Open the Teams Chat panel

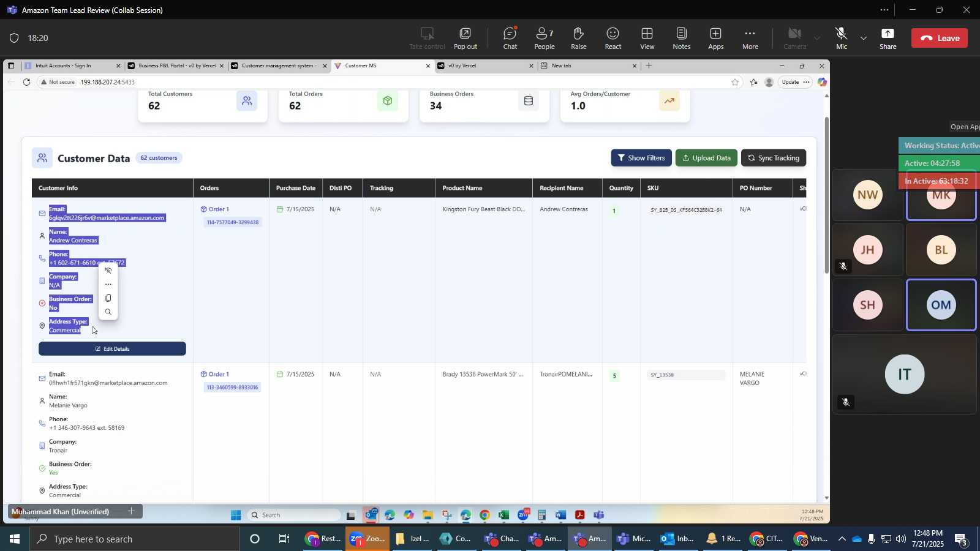tap(510, 38)
